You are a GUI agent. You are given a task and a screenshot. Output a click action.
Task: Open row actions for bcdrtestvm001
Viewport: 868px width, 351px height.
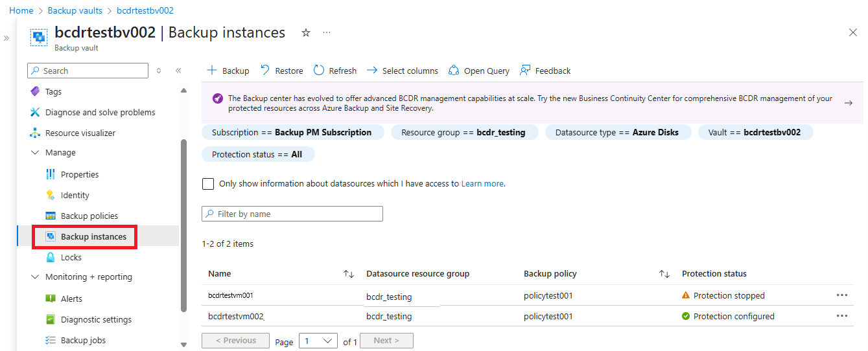[842, 295]
